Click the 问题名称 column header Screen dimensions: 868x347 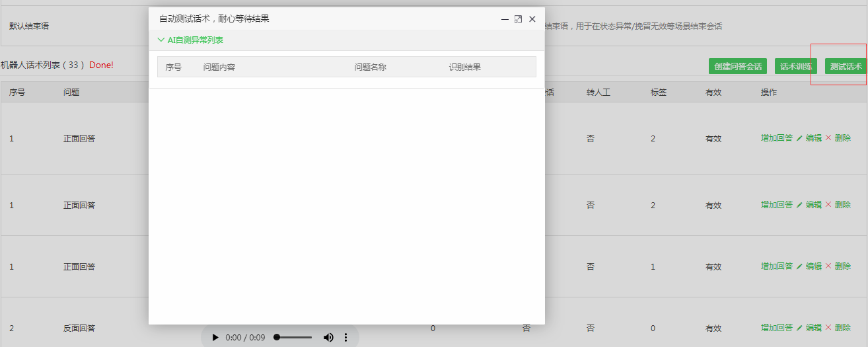pos(370,67)
